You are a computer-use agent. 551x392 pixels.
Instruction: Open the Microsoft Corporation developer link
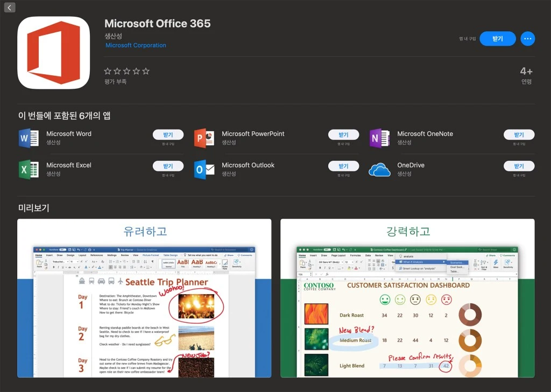[136, 45]
